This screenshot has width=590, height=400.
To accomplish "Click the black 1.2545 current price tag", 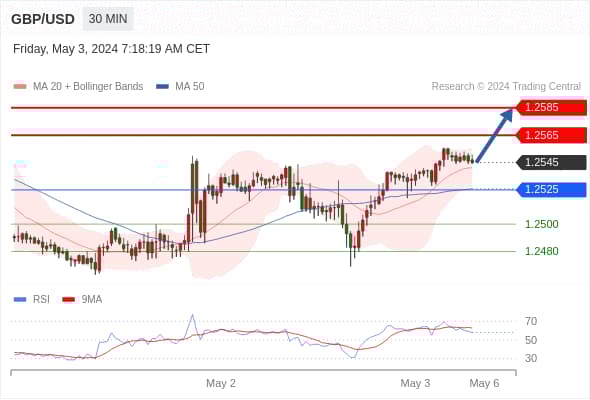I will point(551,163).
